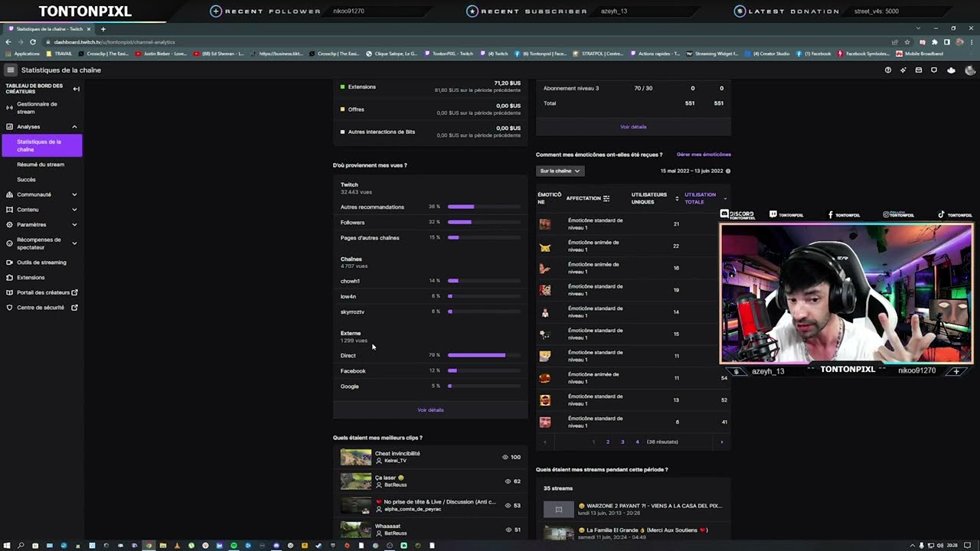Sort by Utilisation totale column
The width and height of the screenshot is (980, 551).
click(704, 198)
